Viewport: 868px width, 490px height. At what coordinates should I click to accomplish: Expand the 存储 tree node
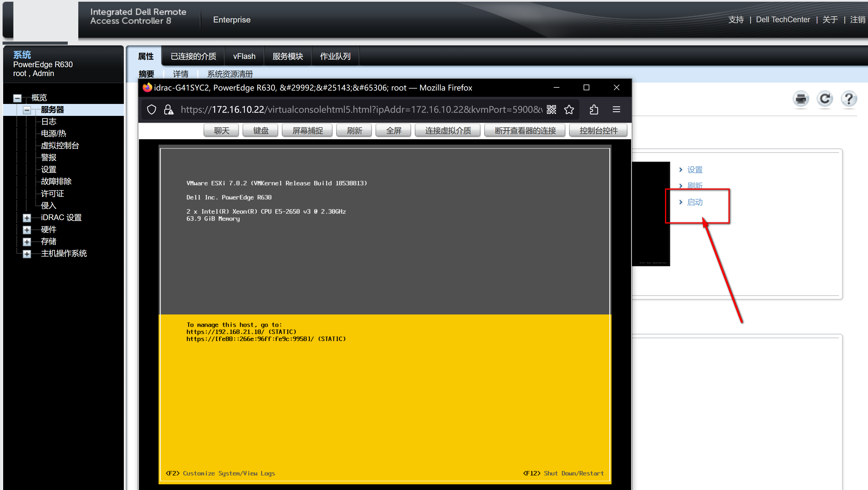click(27, 242)
